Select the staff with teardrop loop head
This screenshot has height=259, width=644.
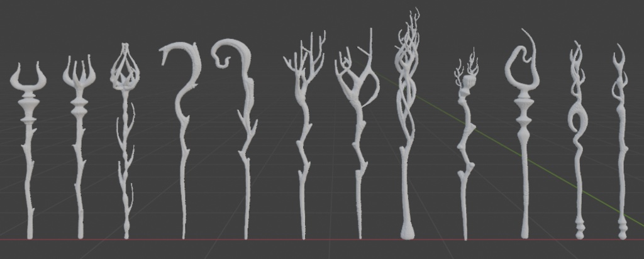coord(523,133)
